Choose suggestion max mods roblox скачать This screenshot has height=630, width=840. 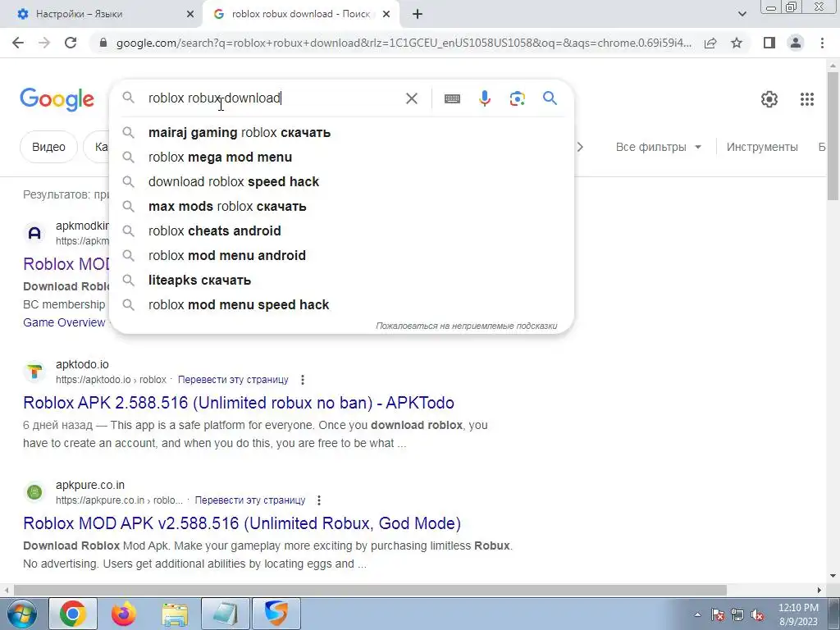[342, 206]
